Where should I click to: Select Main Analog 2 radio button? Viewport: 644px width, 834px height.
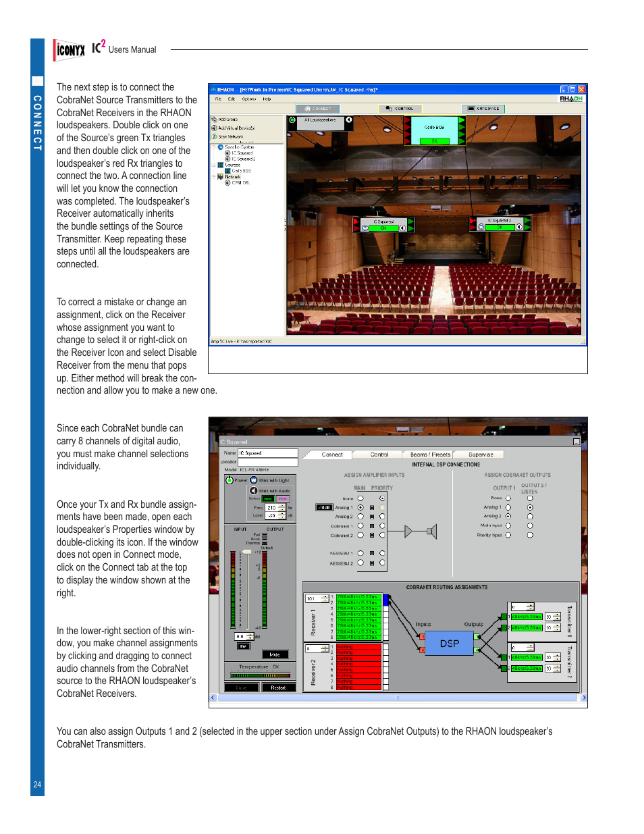point(360,517)
